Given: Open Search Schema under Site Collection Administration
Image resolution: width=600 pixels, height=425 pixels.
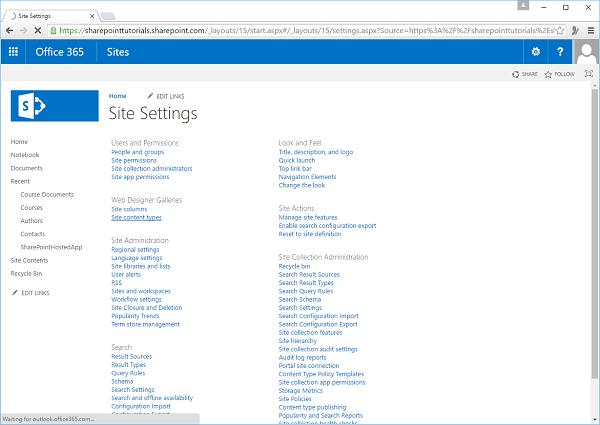Looking at the screenshot, I should [300, 300].
